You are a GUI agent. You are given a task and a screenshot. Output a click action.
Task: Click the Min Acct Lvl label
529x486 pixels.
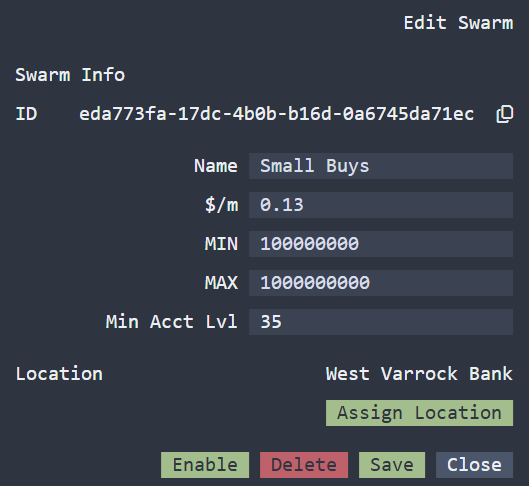172,322
